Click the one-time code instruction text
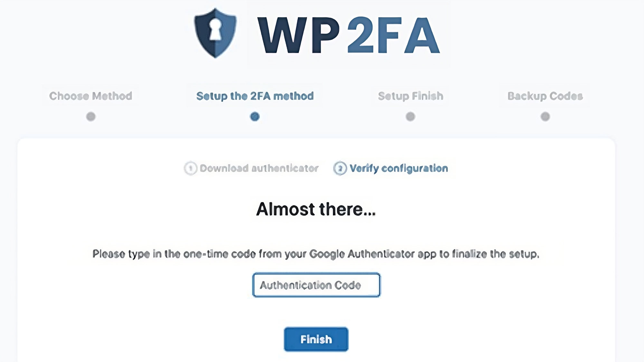 coord(316,254)
